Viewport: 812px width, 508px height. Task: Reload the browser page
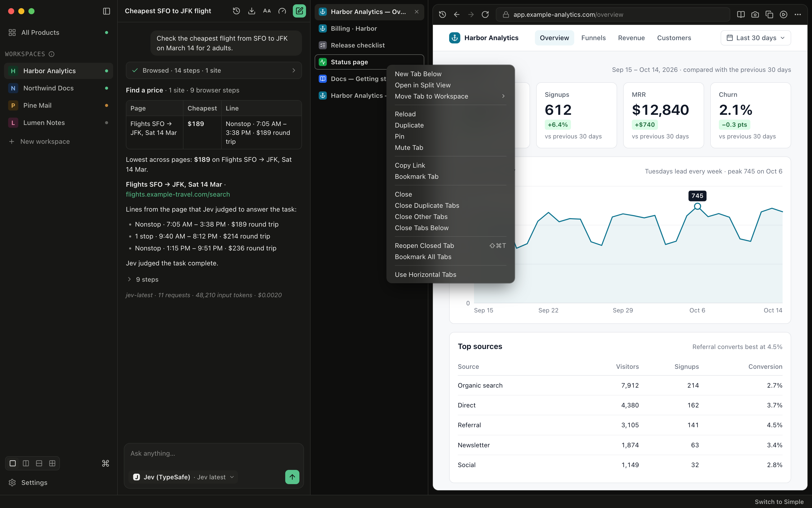(x=485, y=14)
